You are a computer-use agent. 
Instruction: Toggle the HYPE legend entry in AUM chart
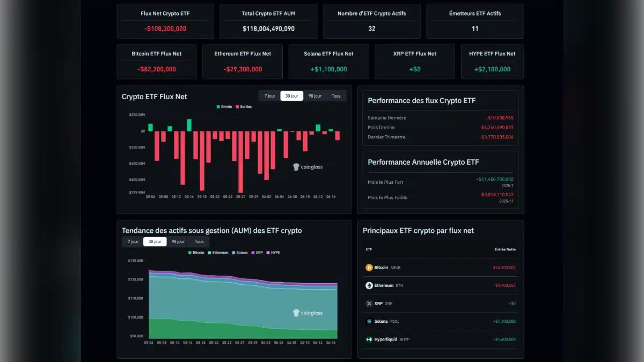pos(273,253)
